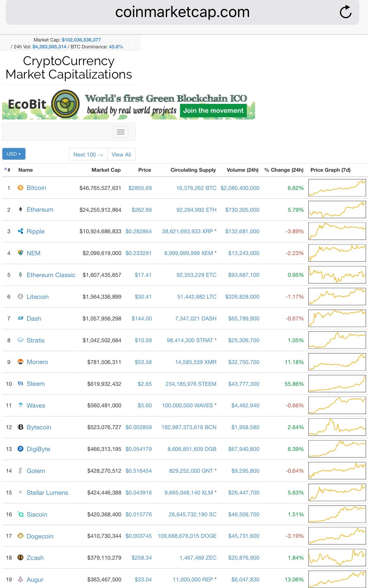Open the total Market Cap value link
The width and height of the screenshot is (368, 588).
81,40
